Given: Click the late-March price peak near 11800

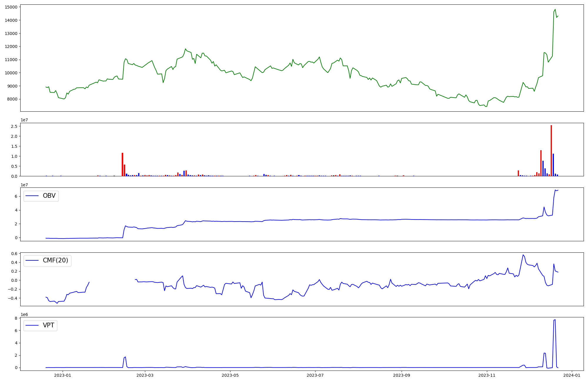Looking at the screenshot, I should (x=186, y=49).
